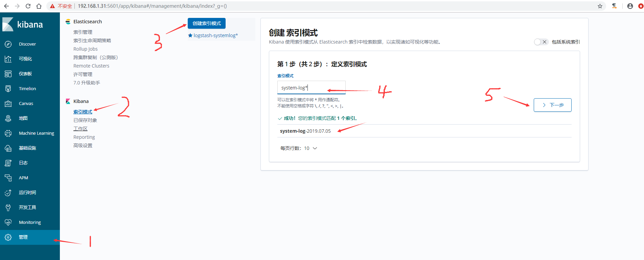This screenshot has width=644, height=260.
Task: Open the 可视化 chart icon
Action: (x=8, y=59)
